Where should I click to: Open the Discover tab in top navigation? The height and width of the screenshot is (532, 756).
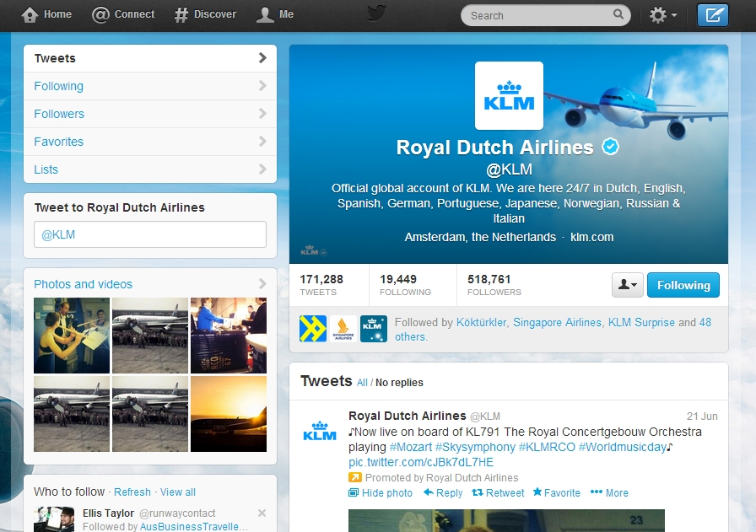pos(205,14)
